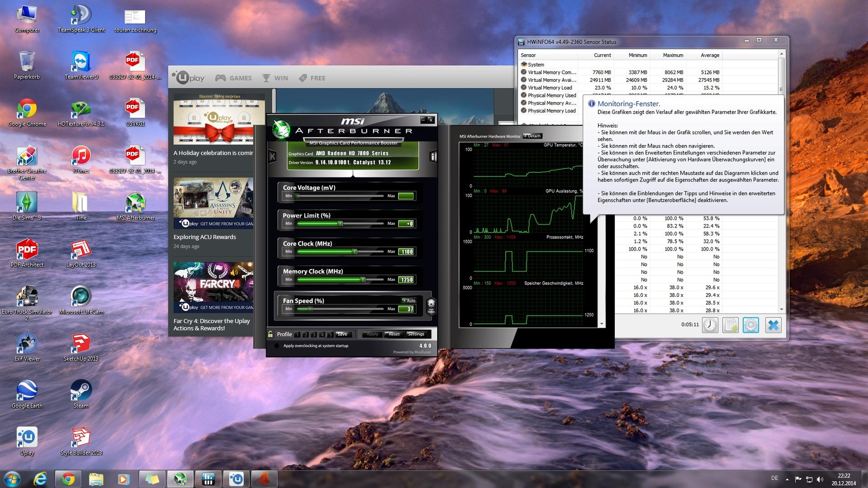Select Afterburner profile slot 5
This screenshot has height=488, width=868.
(x=330, y=335)
